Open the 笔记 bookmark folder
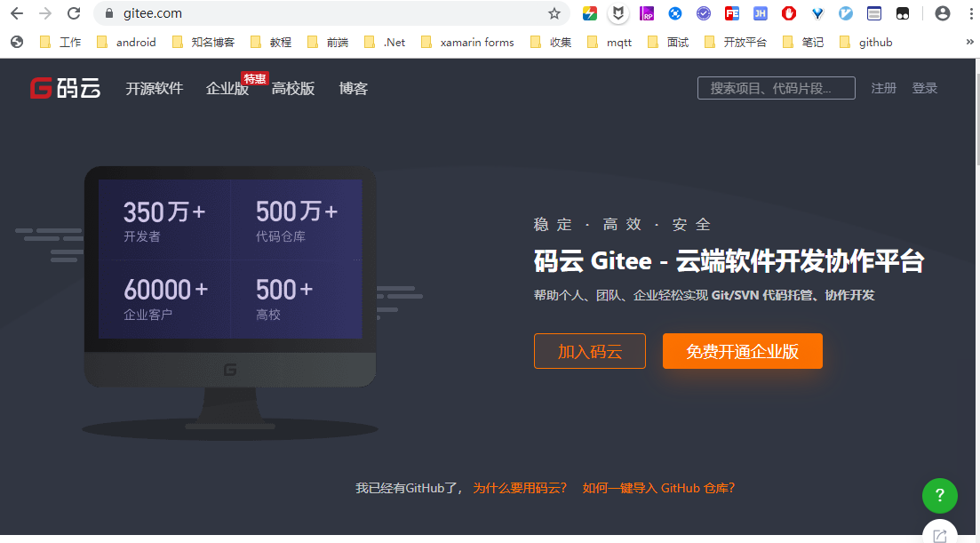 coord(802,42)
